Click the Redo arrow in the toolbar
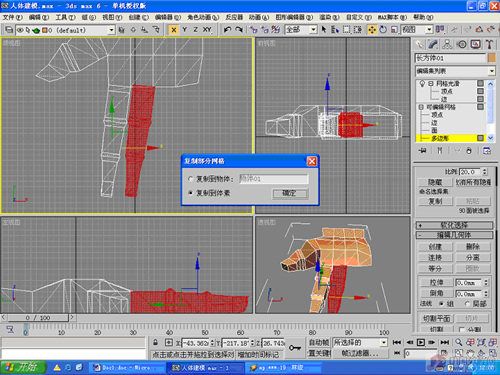Screen dimensions: 500x375 (x=239, y=30)
